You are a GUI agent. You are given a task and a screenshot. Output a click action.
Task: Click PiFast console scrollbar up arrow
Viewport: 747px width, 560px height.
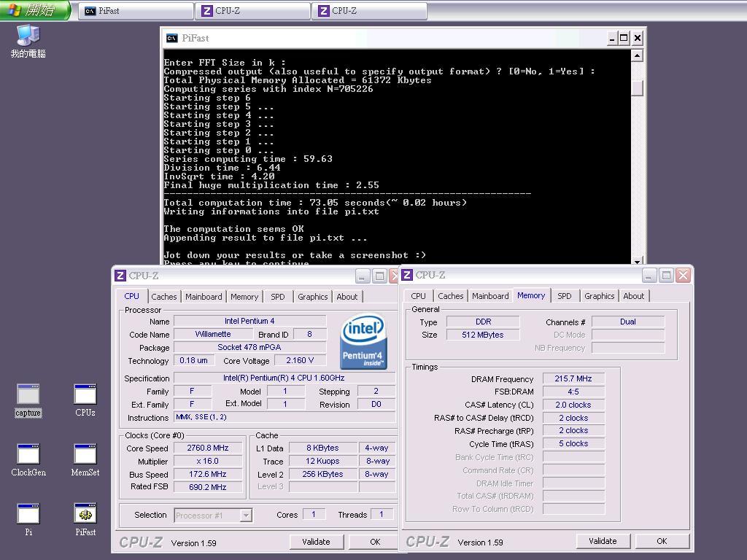click(x=637, y=55)
